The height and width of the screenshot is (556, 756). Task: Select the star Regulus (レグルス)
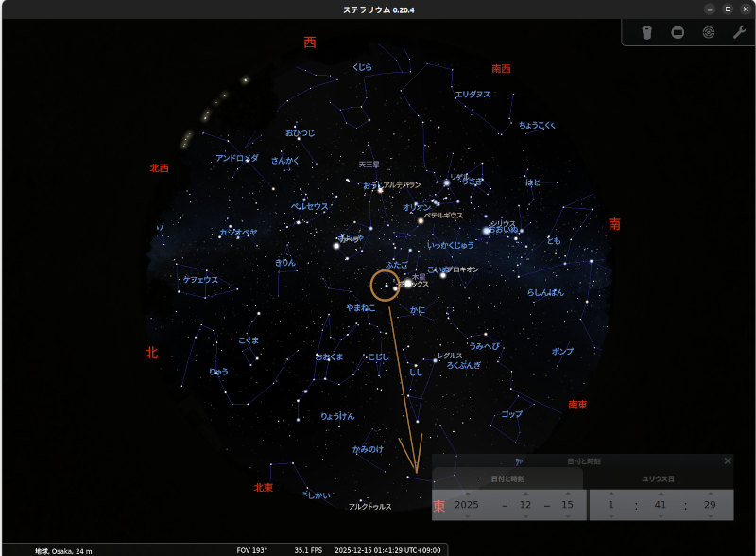point(435,360)
